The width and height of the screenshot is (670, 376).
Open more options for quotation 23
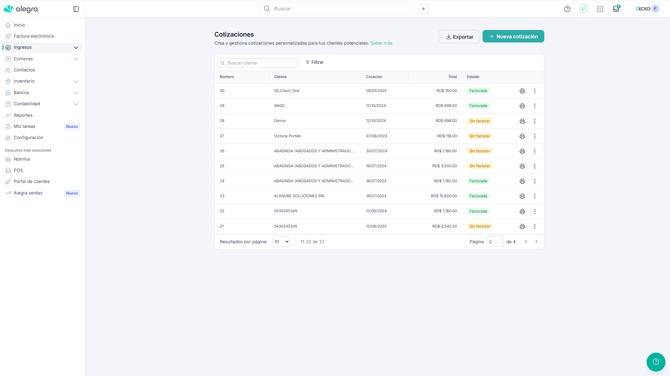pyautogui.click(x=535, y=196)
